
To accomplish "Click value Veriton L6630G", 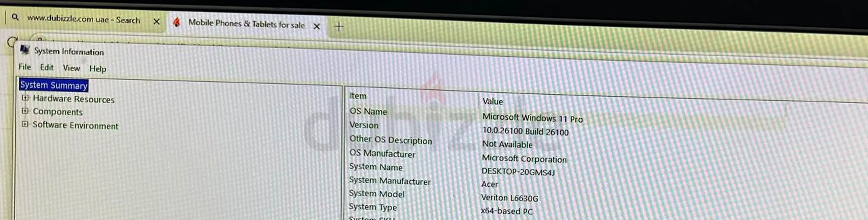I will tap(510, 198).
